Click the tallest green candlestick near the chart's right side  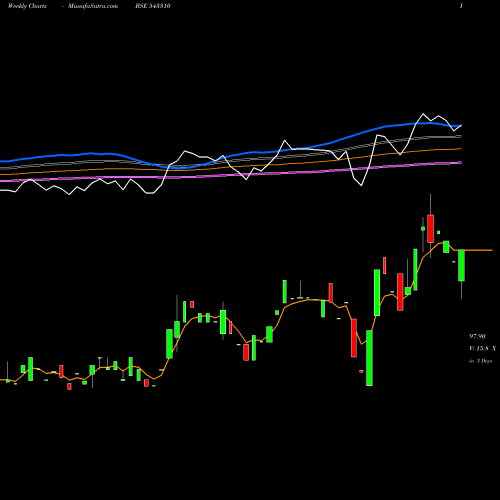coord(369,358)
